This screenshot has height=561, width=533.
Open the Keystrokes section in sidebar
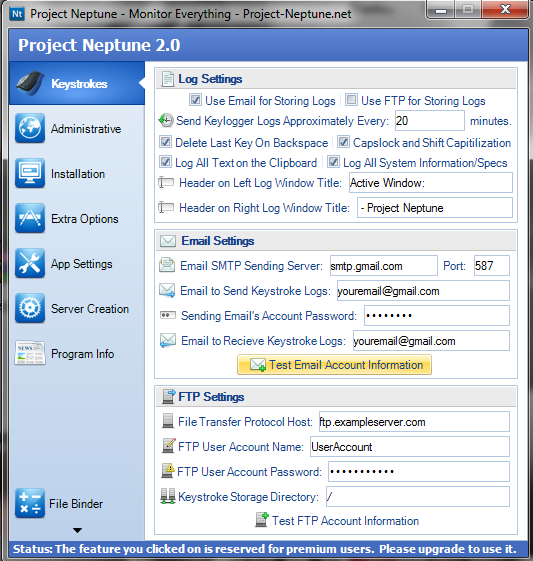click(x=77, y=83)
